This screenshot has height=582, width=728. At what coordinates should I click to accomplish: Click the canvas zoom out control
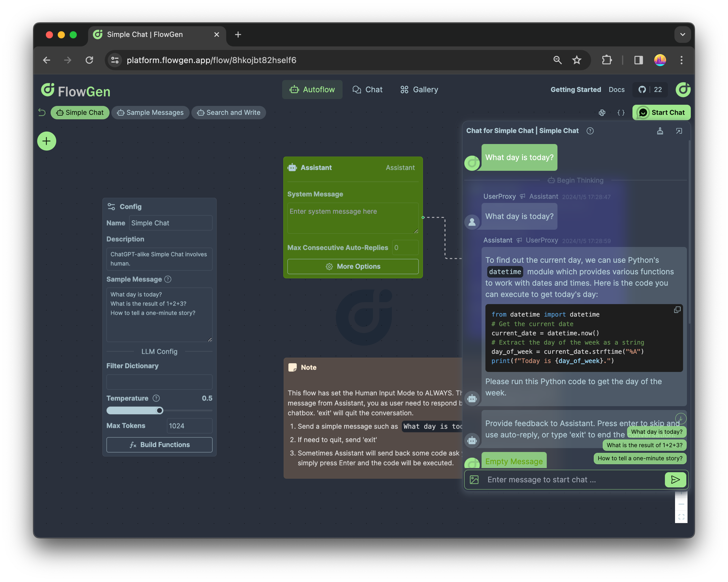coord(681,504)
